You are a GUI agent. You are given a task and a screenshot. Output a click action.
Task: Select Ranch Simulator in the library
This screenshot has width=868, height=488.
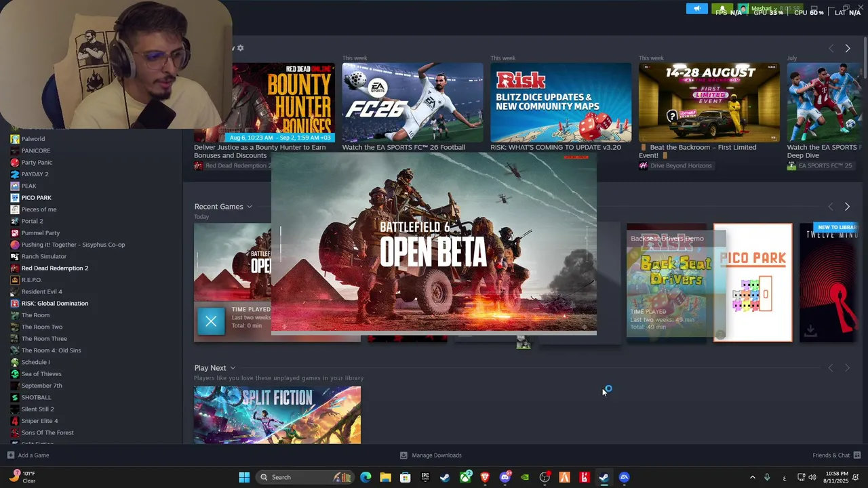tap(44, 256)
